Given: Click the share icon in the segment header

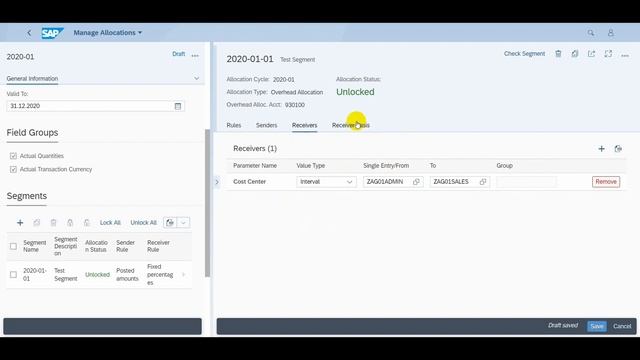Looking at the screenshot, I should coord(591,54).
